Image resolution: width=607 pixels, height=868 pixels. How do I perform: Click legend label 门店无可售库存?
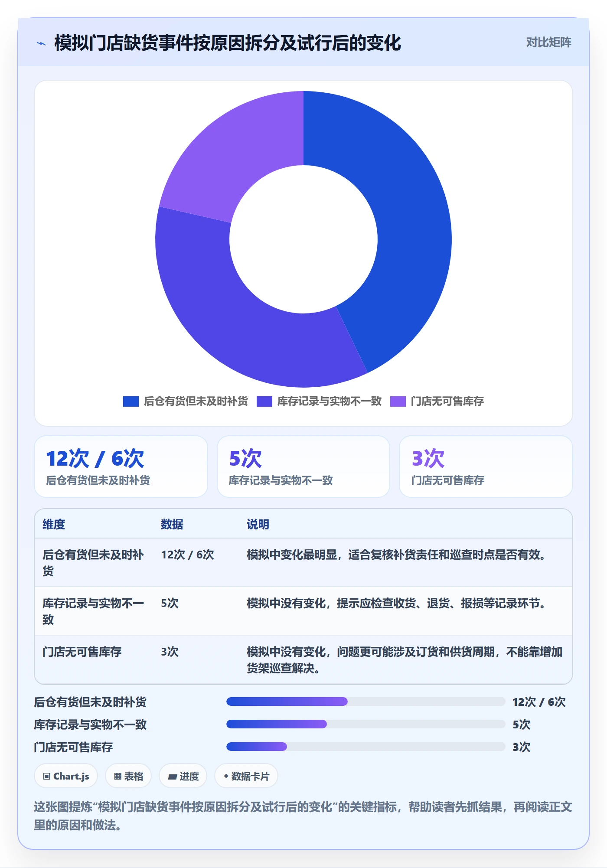click(447, 401)
